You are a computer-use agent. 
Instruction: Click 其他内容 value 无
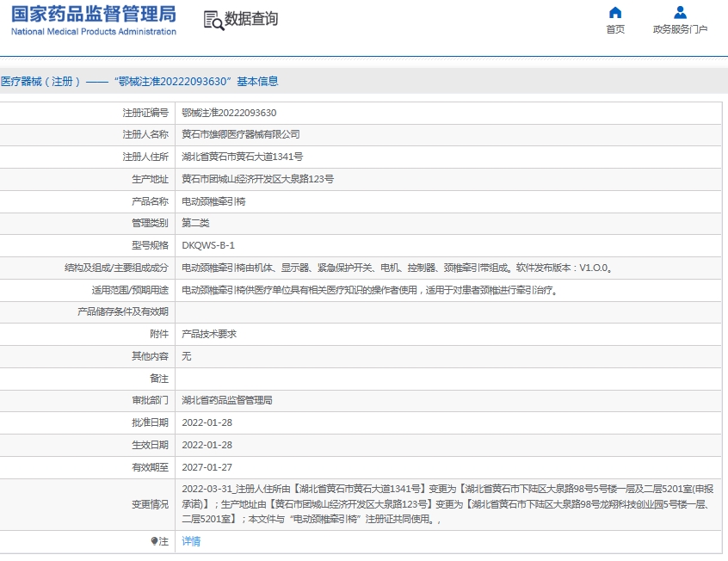(x=186, y=356)
